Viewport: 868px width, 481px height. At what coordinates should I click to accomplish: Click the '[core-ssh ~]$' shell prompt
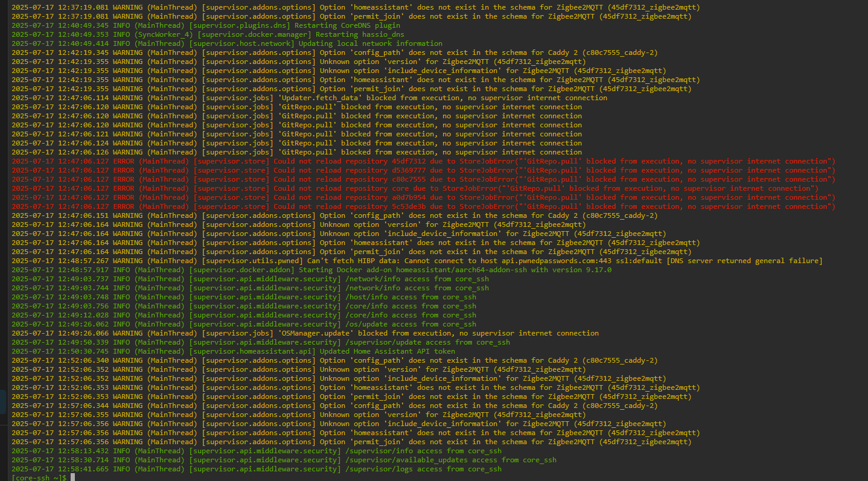(x=39, y=477)
